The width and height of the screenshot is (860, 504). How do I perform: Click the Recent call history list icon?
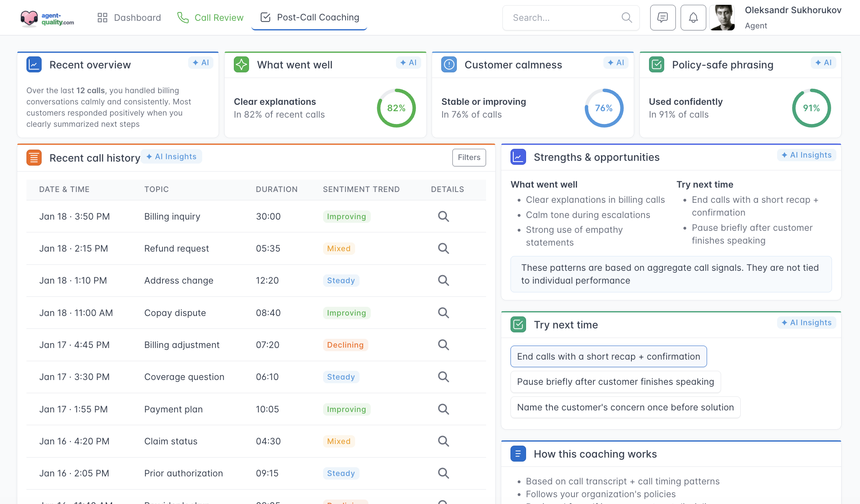click(34, 158)
